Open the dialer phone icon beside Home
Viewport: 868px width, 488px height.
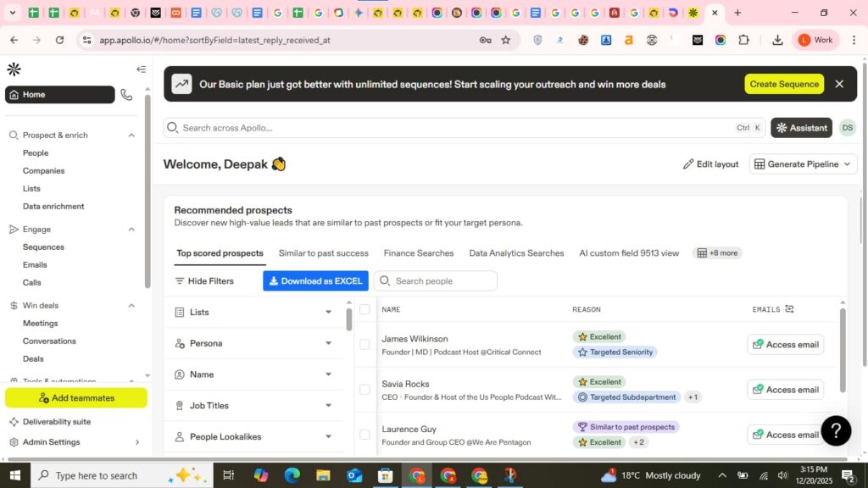point(127,95)
